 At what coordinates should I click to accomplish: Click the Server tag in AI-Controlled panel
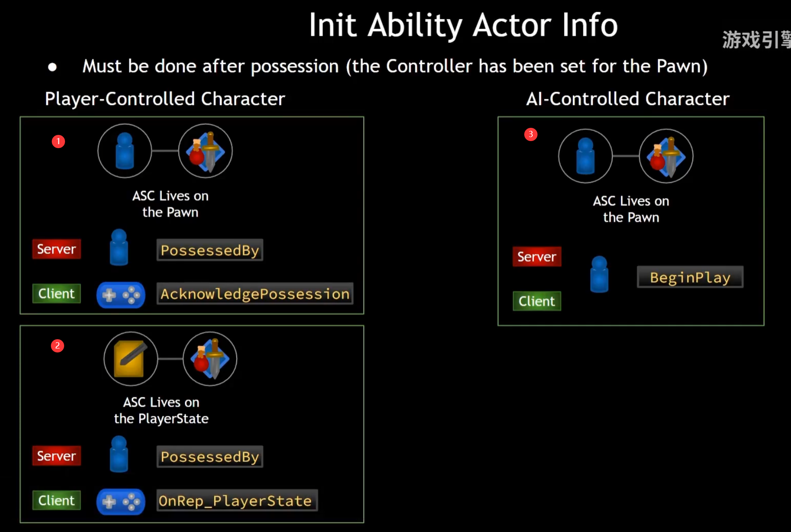[x=537, y=256]
